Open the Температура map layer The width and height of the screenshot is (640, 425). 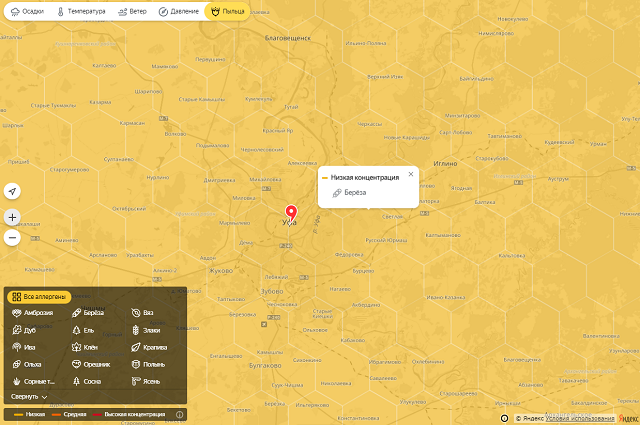tap(82, 11)
